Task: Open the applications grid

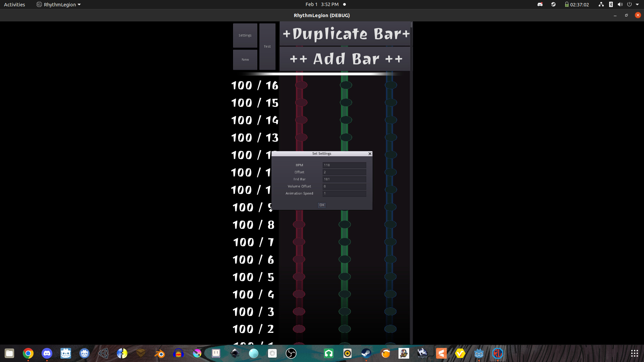Action: 634,353
